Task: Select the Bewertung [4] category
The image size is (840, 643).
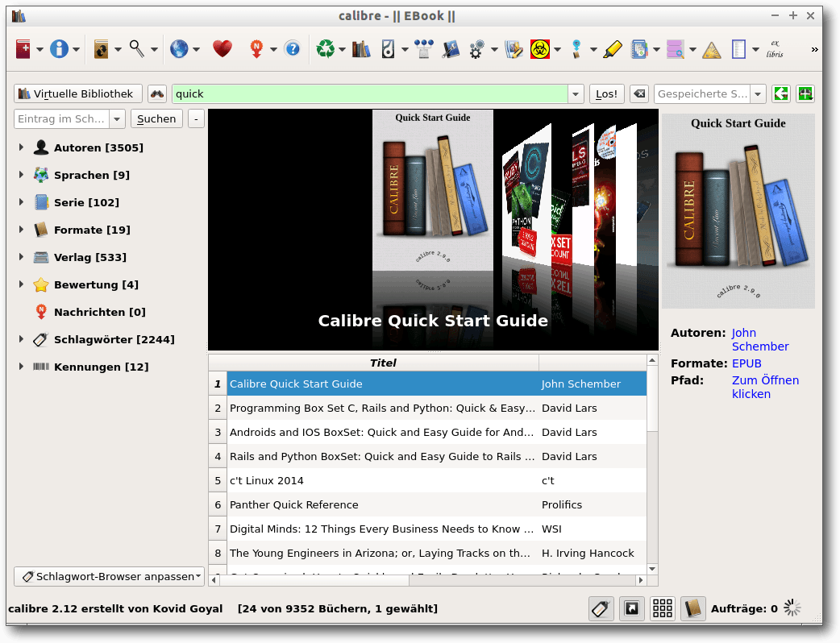Action: coord(96,284)
